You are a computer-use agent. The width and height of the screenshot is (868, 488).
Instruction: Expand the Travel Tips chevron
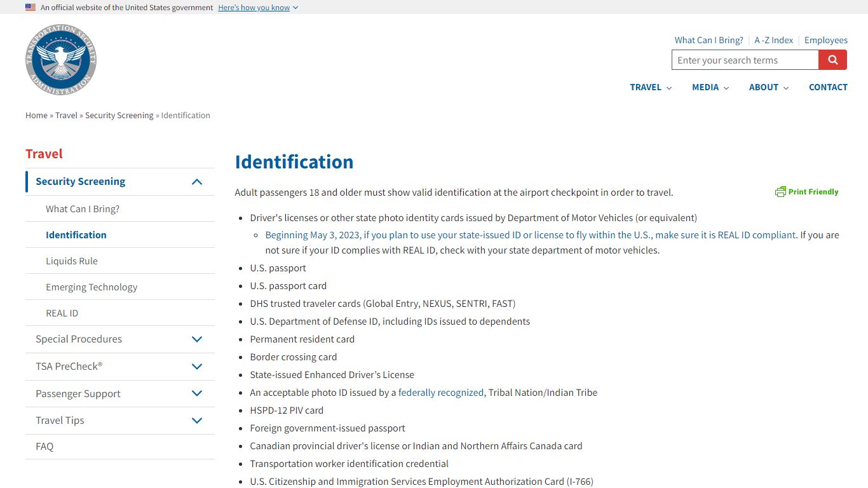(x=197, y=421)
